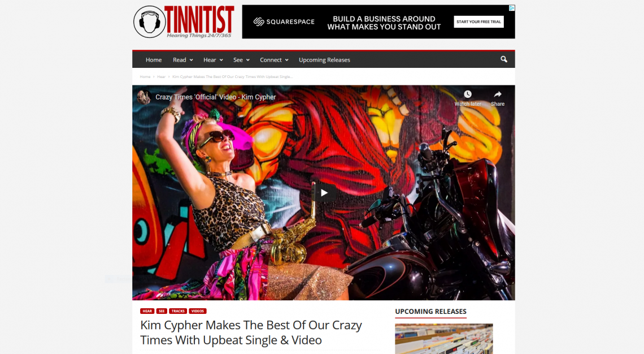The width and height of the screenshot is (644, 354).
Task: Open the video title Crazy Times link
Action: pos(216,97)
